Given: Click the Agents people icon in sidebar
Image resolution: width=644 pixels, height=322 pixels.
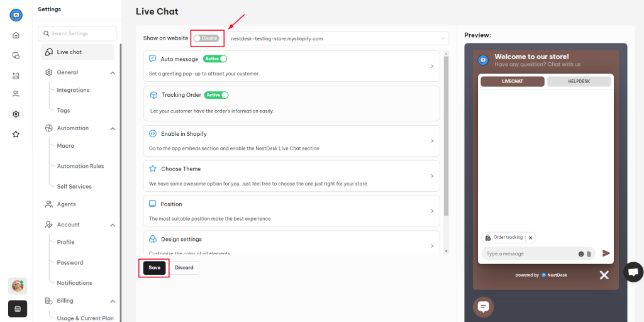Looking at the screenshot, I should coord(49,204).
